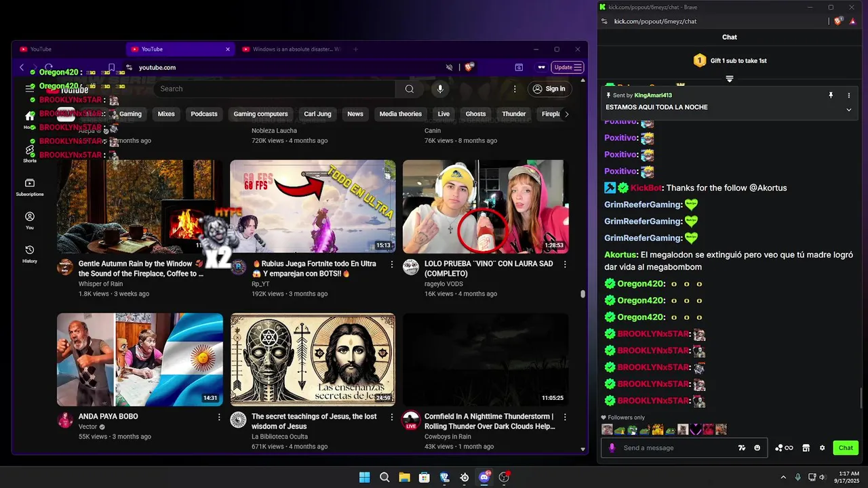Open Whisper of Rain channel avatar
This screenshot has width=868, height=488.
pyautogui.click(x=65, y=266)
